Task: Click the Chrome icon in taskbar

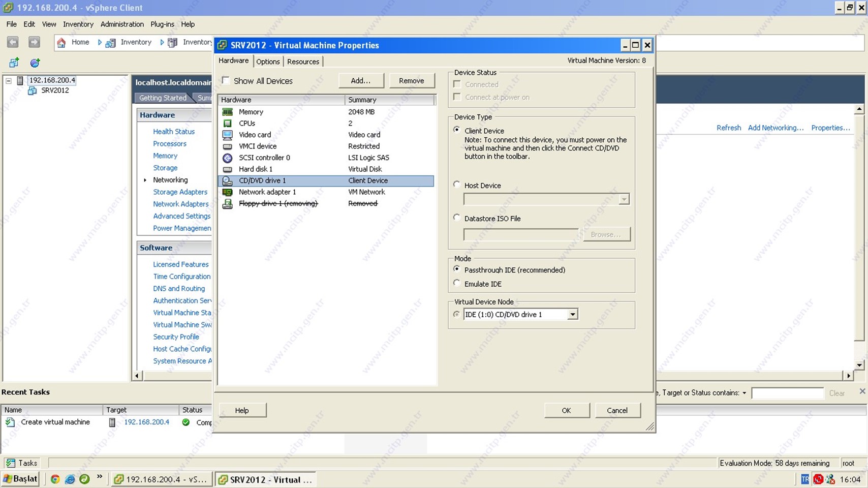Action: [55, 479]
